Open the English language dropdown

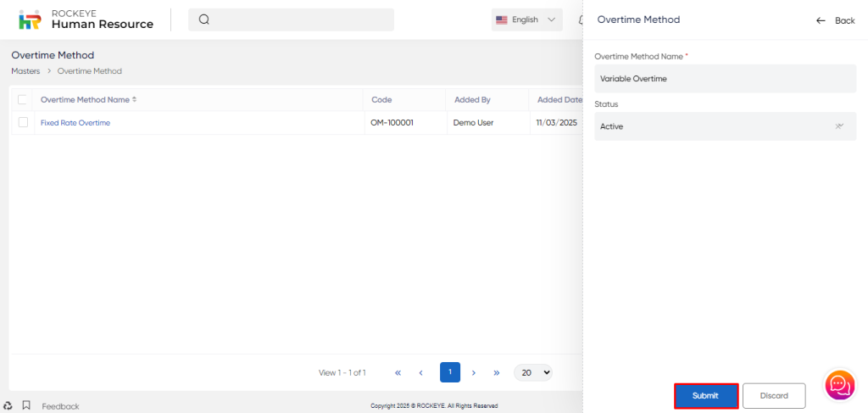[526, 20]
